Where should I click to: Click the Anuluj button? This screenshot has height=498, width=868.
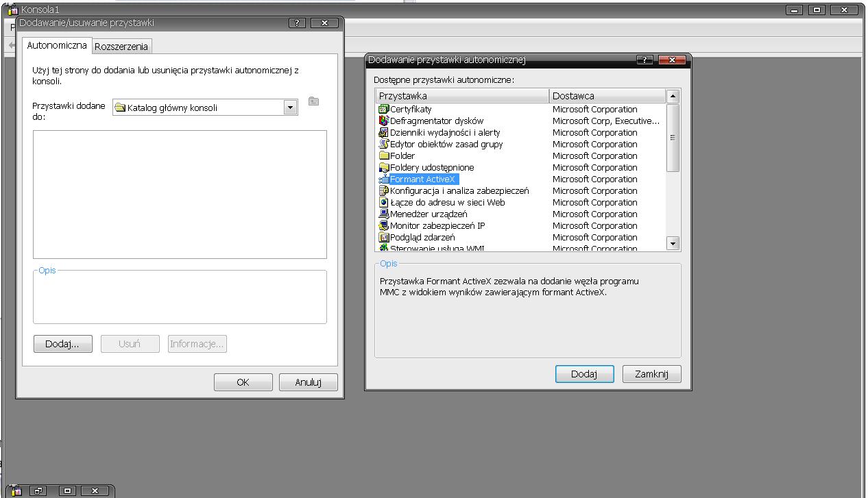pos(309,382)
